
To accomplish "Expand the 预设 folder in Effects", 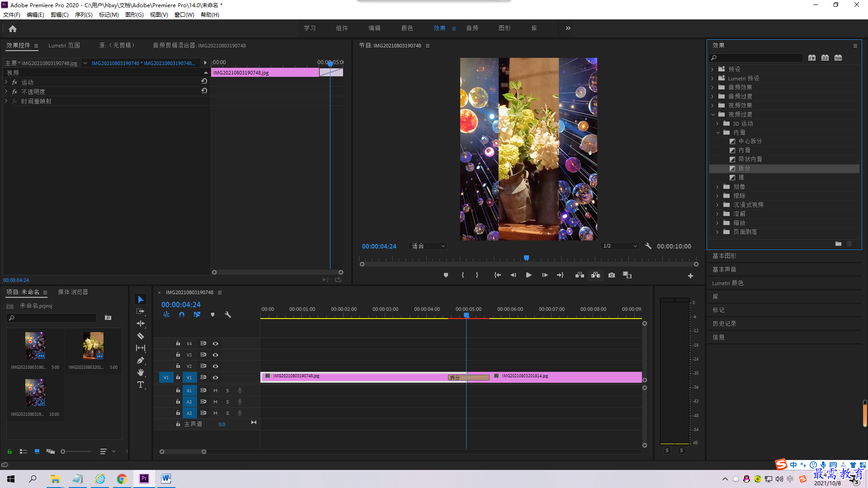I will tap(712, 69).
